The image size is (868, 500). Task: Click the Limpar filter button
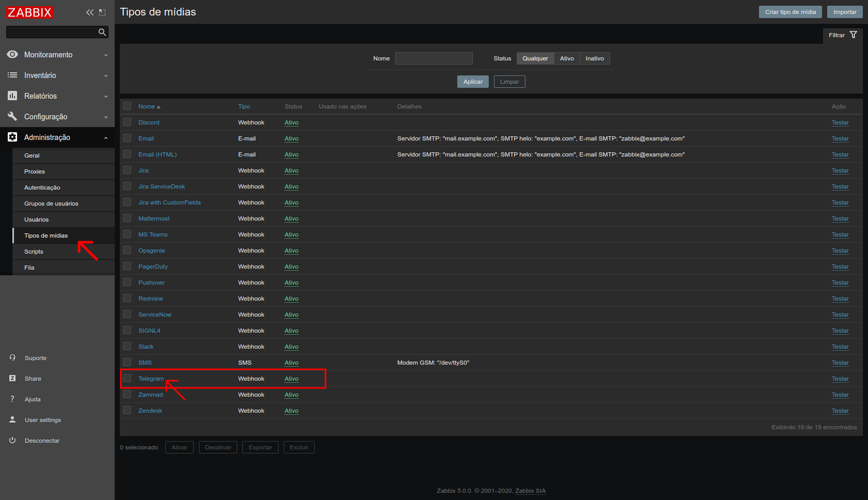pos(509,82)
